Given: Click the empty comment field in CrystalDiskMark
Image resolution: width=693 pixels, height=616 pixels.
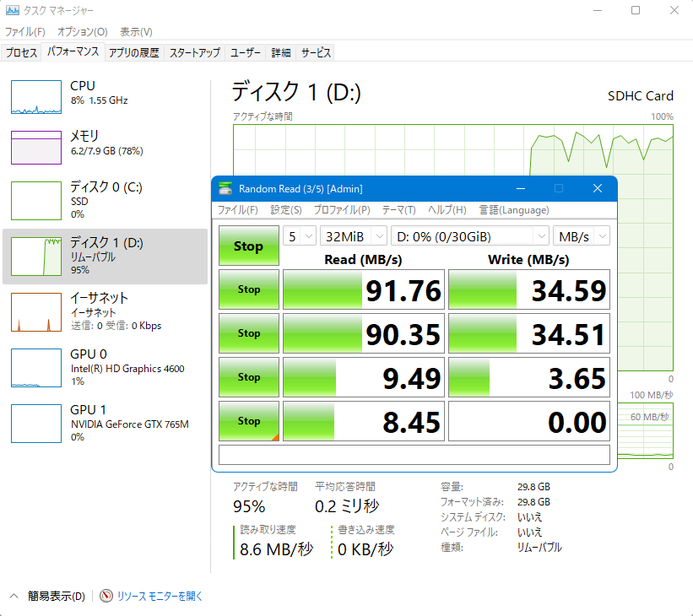Looking at the screenshot, I should tap(414, 455).
